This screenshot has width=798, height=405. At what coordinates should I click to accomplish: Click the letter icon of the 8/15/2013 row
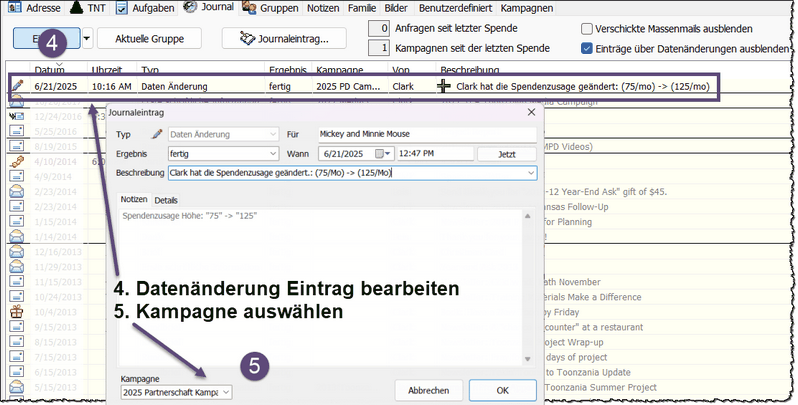tap(17, 342)
